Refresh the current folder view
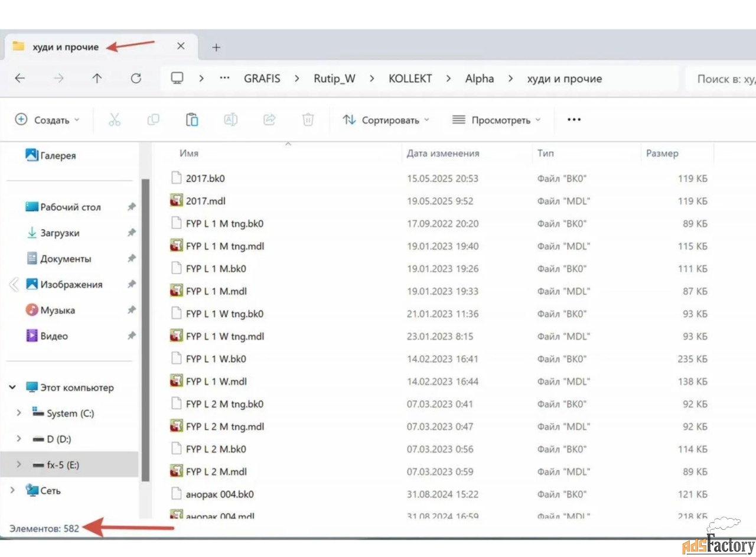Viewport: 756px width, 557px height. (136, 79)
